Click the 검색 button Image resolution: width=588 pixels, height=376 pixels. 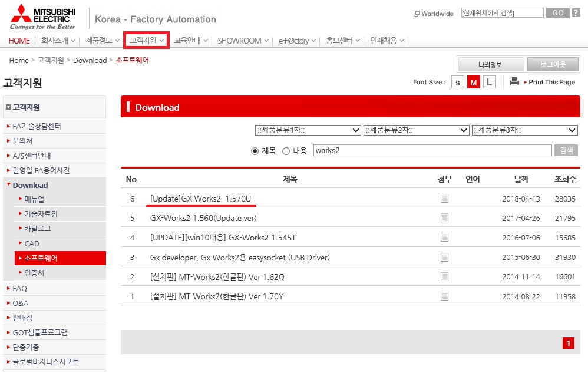coord(566,150)
